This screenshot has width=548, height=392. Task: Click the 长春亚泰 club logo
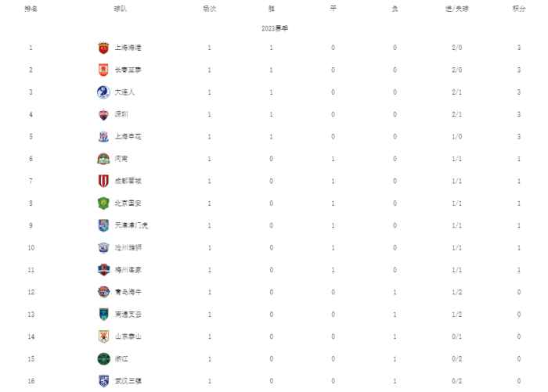tap(103, 70)
